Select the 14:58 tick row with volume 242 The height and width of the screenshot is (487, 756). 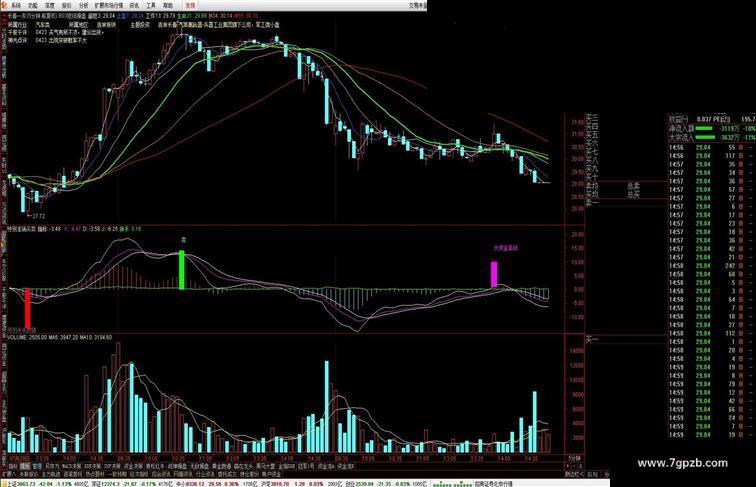pyautogui.click(x=712, y=266)
